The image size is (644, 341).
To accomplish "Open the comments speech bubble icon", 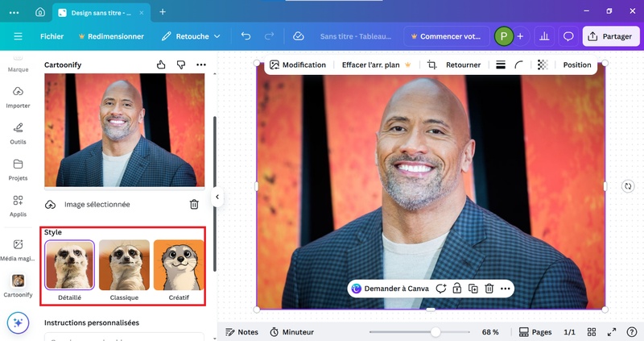I will 568,36.
